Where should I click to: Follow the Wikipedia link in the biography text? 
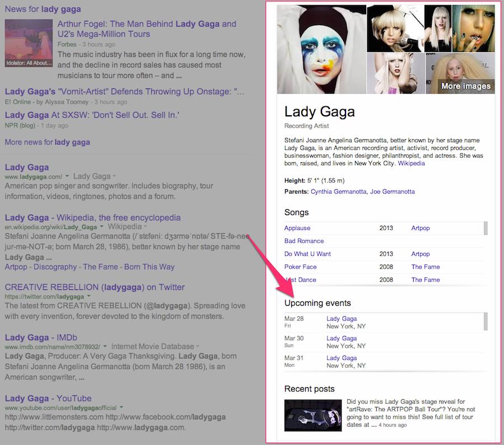411,163
